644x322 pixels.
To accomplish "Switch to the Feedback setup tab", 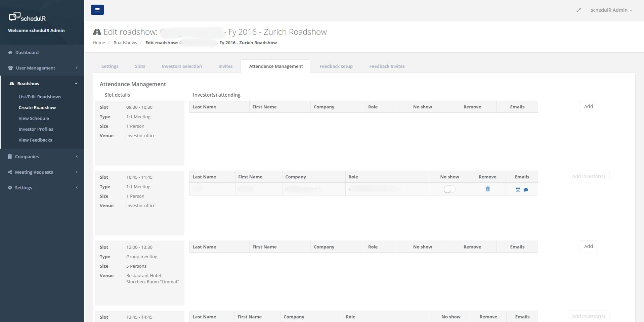I will (336, 66).
